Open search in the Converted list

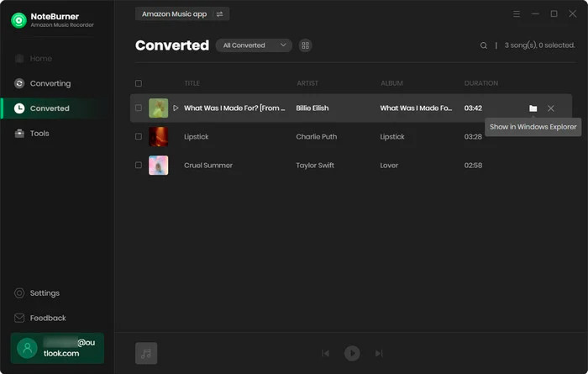click(x=484, y=45)
